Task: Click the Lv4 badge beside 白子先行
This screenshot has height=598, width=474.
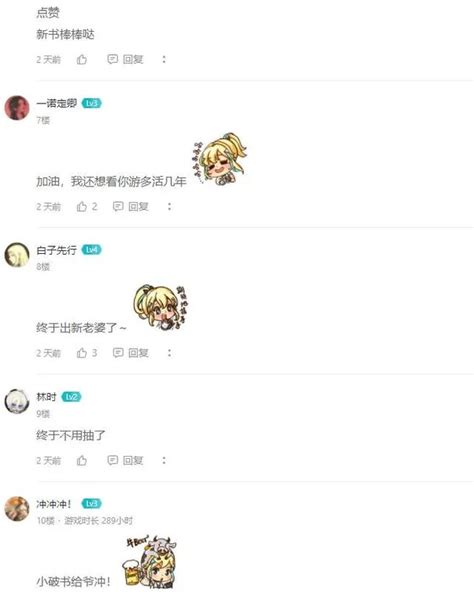Action: click(92, 250)
